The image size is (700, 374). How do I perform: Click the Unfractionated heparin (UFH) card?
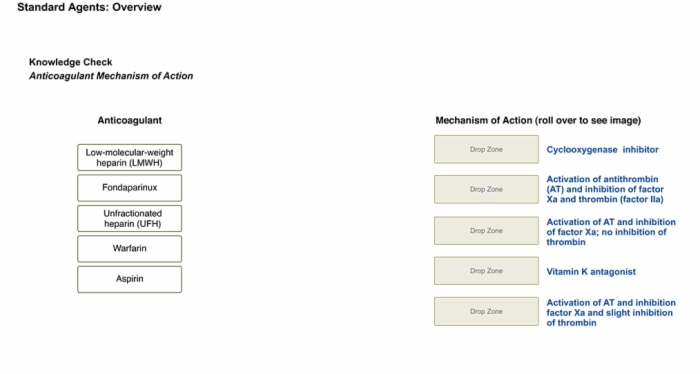(x=129, y=218)
